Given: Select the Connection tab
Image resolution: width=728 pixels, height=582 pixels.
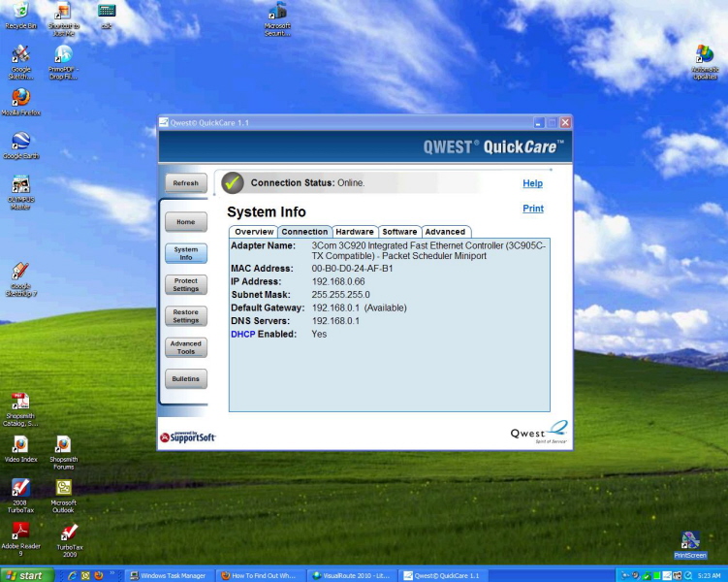Looking at the screenshot, I should click(x=304, y=232).
